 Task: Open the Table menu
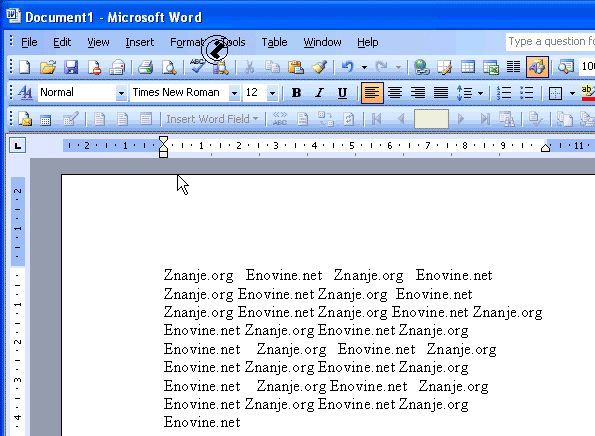point(274,42)
